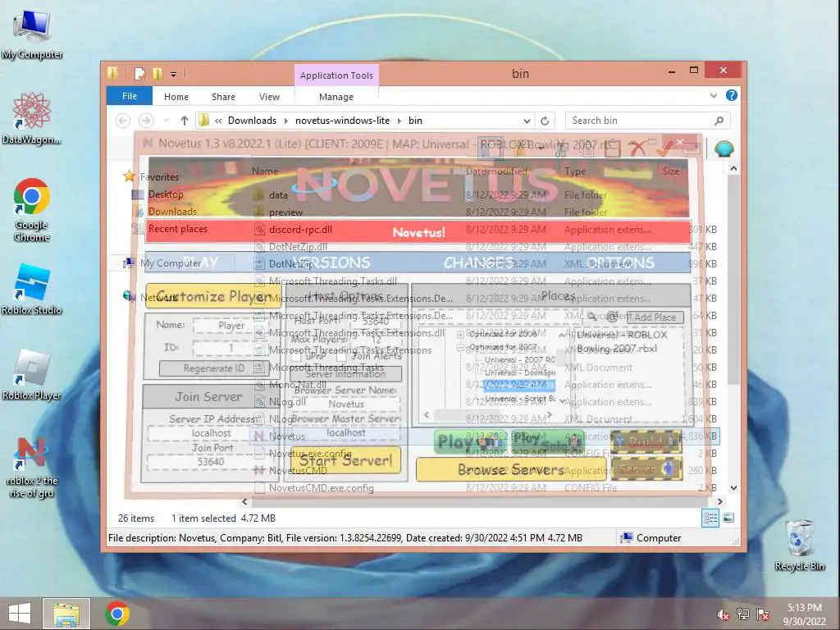Open the File tab in Explorer
The height and width of the screenshot is (630, 840).
click(130, 96)
